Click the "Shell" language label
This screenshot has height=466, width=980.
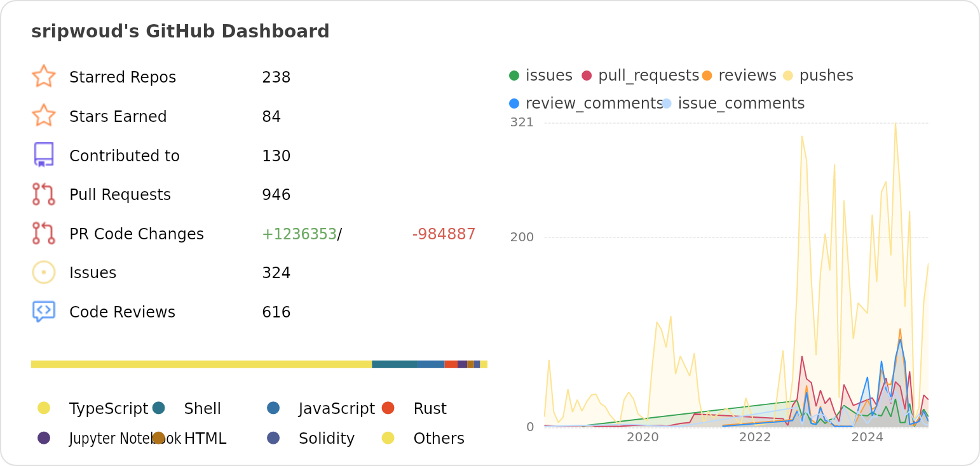click(x=203, y=409)
